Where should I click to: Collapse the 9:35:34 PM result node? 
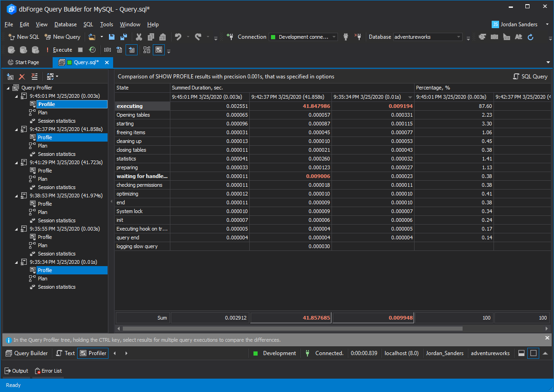[x=17, y=262]
